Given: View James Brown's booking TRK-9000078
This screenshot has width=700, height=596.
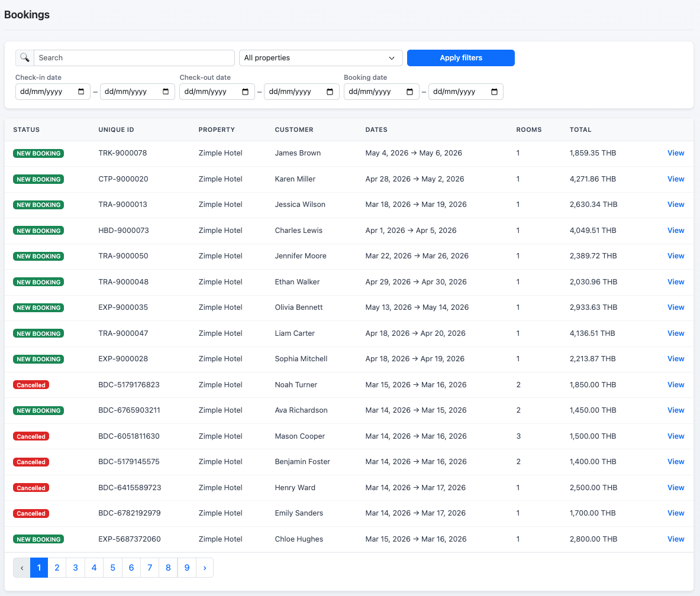Looking at the screenshot, I should tap(675, 153).
